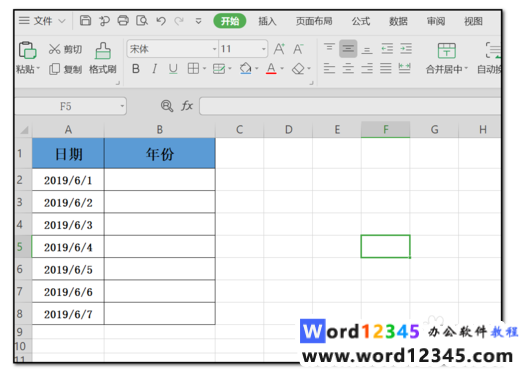This screenshot has width=523, height=372.
Task: Click the fx insert function icon
Action: click(187, 106)
